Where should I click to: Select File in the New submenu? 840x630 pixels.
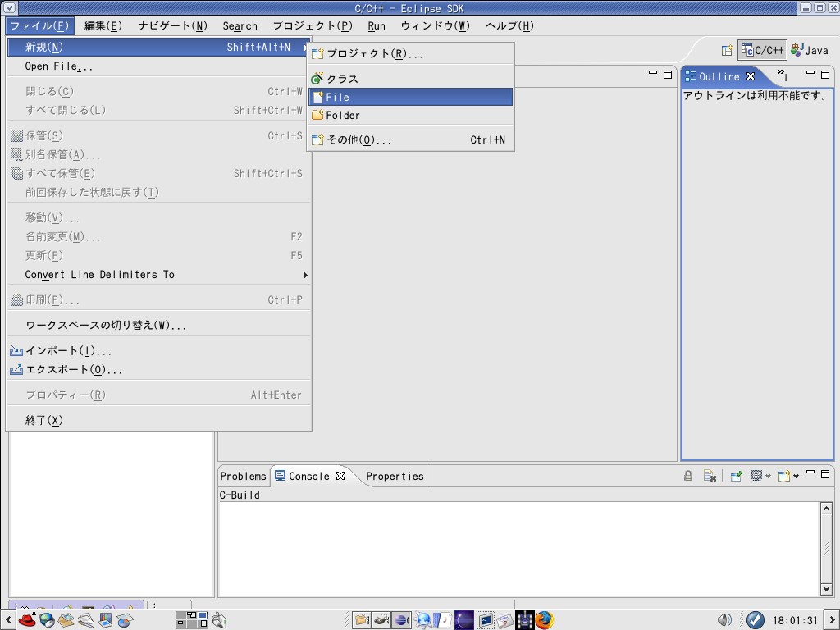pyautogui.click(x=410, y=97)
